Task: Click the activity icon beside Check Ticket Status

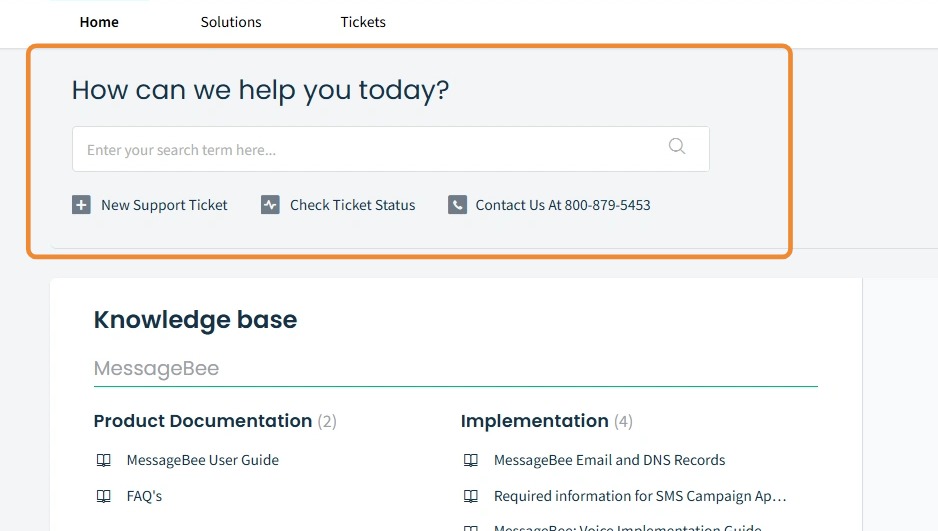Action: coord(270,205)
